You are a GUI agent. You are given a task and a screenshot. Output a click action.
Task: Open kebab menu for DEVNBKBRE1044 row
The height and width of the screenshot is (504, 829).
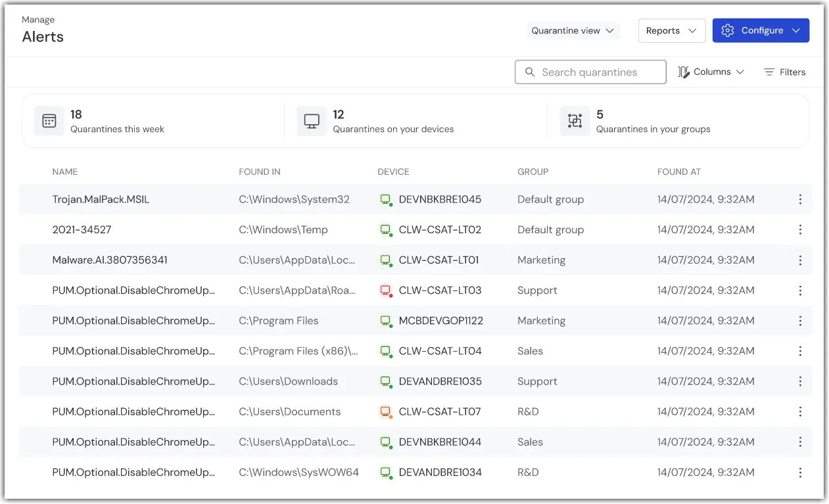(800, 442)
